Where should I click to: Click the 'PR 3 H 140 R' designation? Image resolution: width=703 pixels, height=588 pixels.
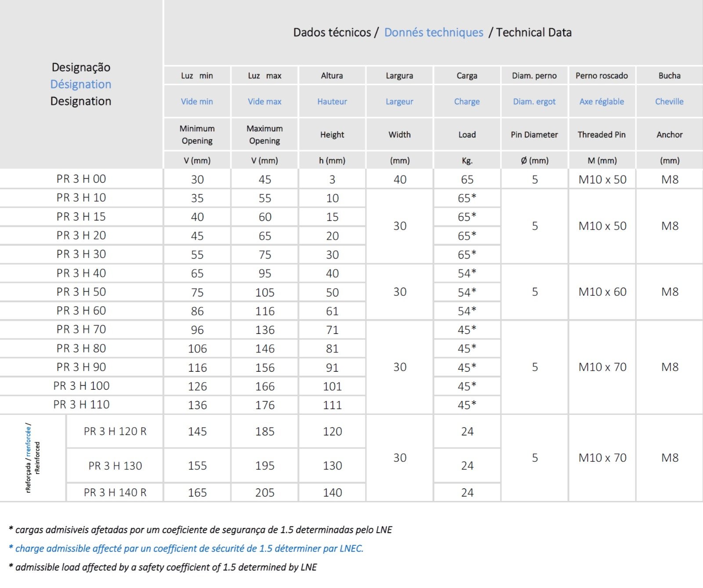(115, 493)
